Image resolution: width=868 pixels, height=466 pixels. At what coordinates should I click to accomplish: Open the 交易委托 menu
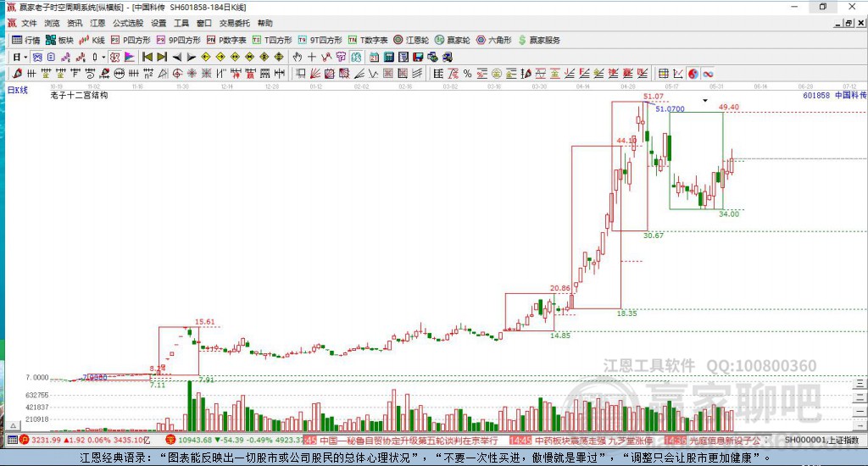point(234,23)
